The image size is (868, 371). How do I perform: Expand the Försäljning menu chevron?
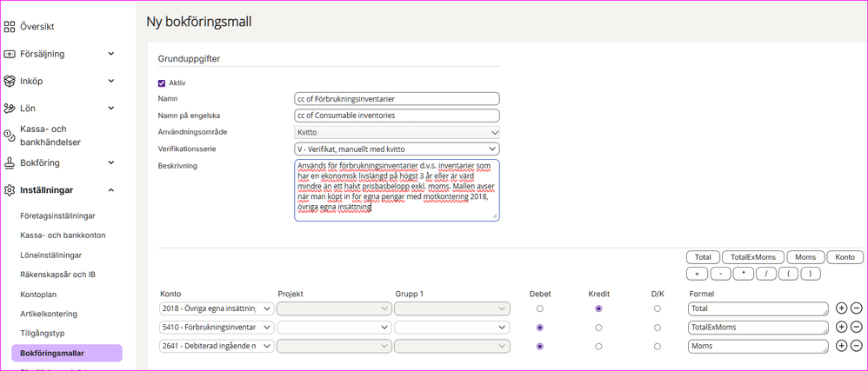click(x=110, y=54)
